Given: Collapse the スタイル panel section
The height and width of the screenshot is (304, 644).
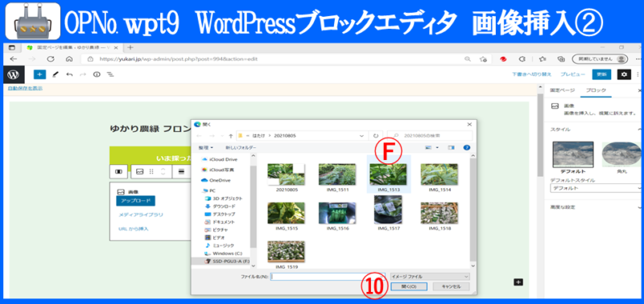Looking at the screenshot, I should (639, 129).
